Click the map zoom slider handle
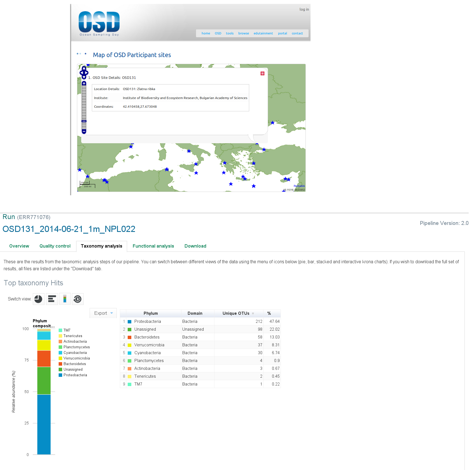The height and width of the screenshot is (470, 476). [x=84, y=121]
